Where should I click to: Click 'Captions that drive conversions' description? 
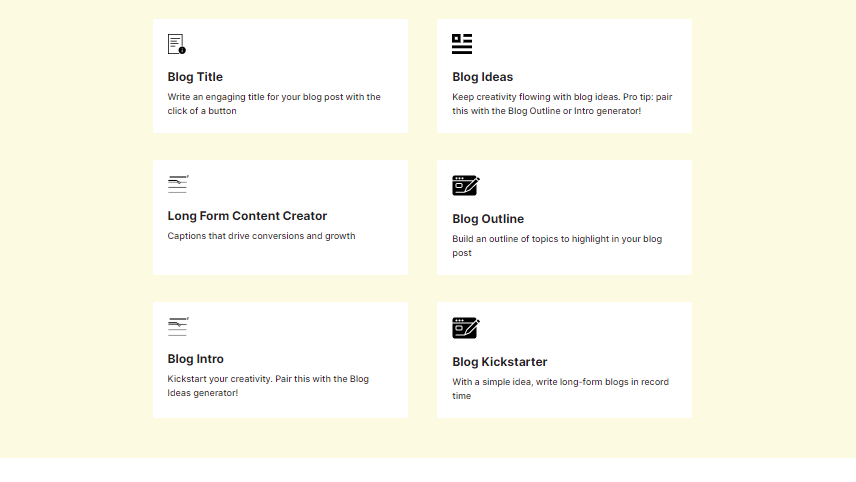coord(261,236)
